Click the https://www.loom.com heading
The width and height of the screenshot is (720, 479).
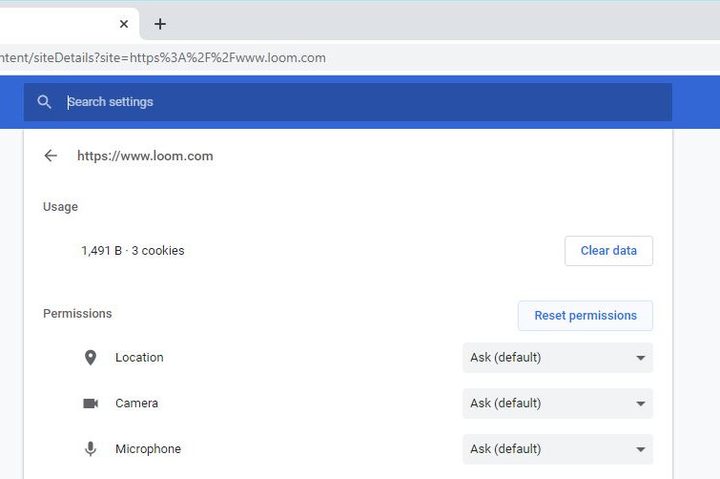pos(145,156)
